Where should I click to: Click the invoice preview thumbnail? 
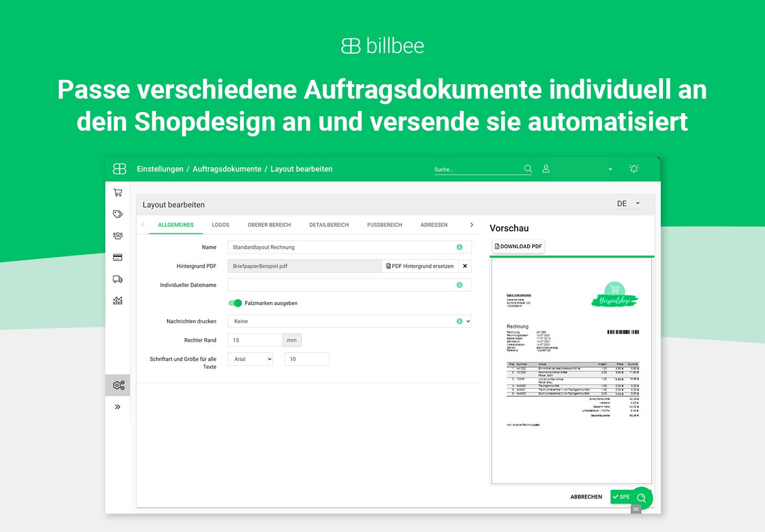572,371
